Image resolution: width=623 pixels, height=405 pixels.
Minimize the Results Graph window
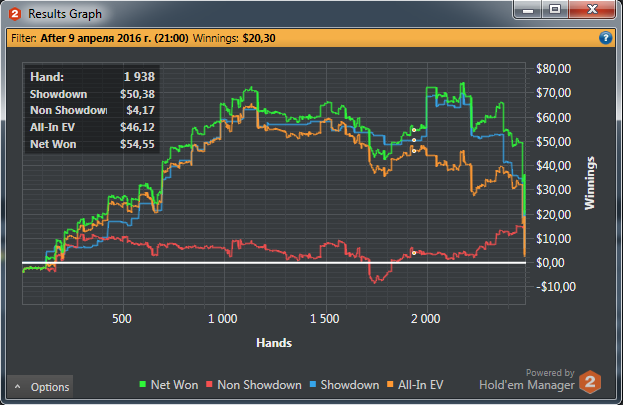tap(528, 10)
